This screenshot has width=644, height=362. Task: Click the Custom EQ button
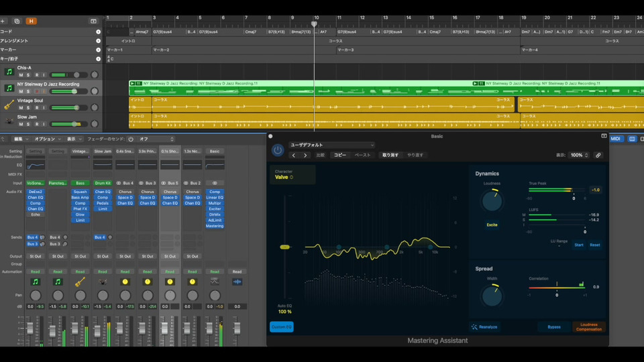click(281, 326)
